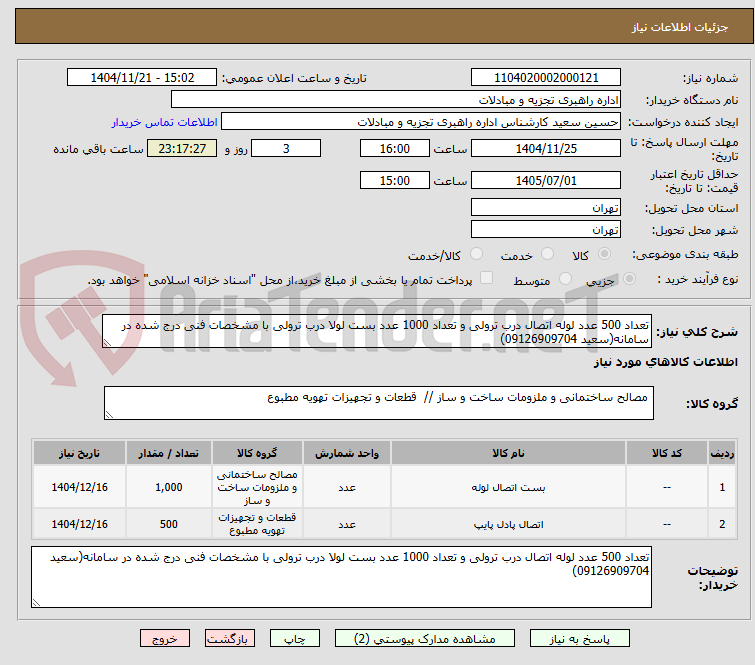Click the deadline time field 16:00
Viewport: 755px width, 665px height.
tap(395, 148)
